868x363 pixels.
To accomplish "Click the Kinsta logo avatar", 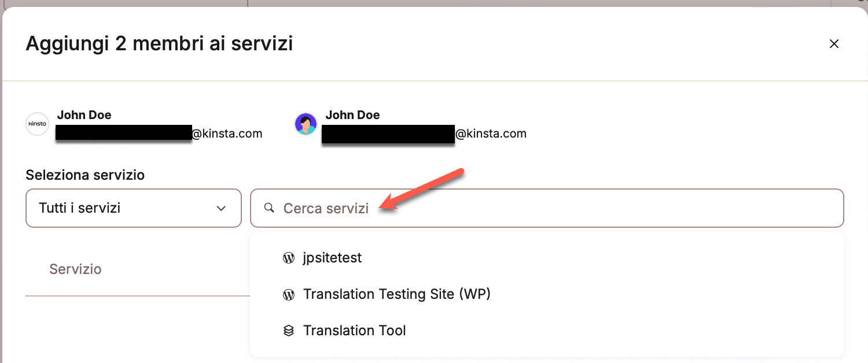I will pyautogui.click(x=37, y=124).
